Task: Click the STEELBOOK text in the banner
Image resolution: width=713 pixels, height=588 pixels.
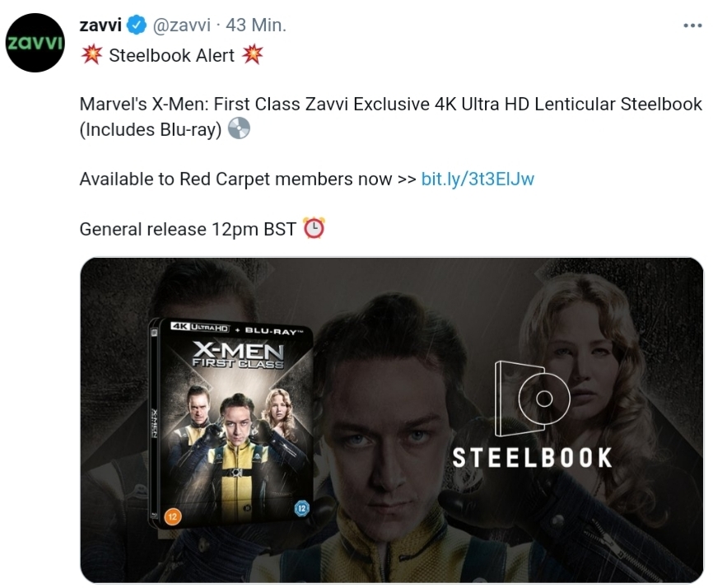Action: [532, 458]
